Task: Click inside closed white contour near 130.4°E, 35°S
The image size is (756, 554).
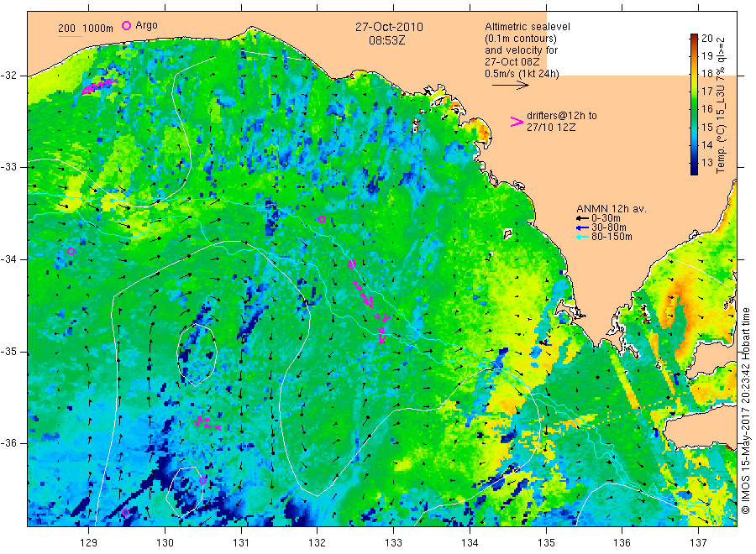Action: coord(197,355)
